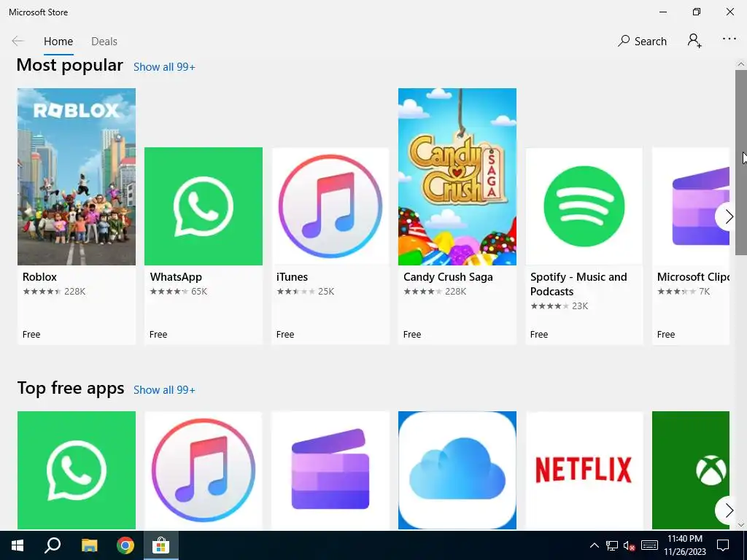Open muted volume tray icon

[x=630, y=545]
